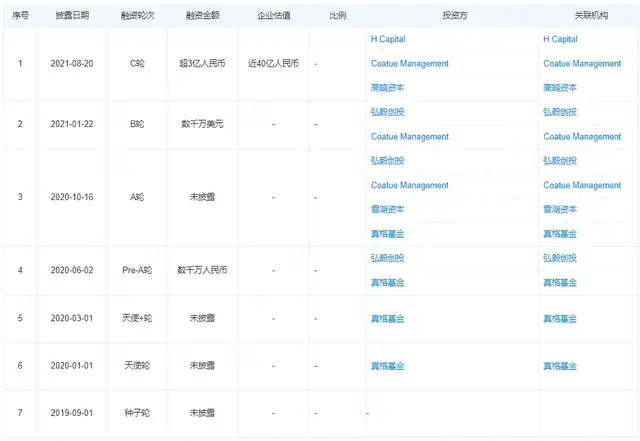Select the 数千万人民币 amount cell
Screen dimensions: 640x441
(202, 270)
